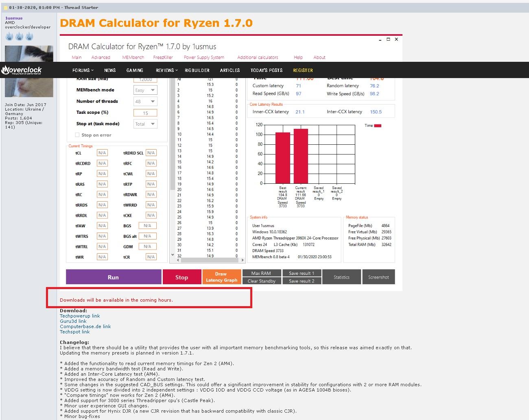
Task: Click the Max RAM button
Action: coord(261,273)
